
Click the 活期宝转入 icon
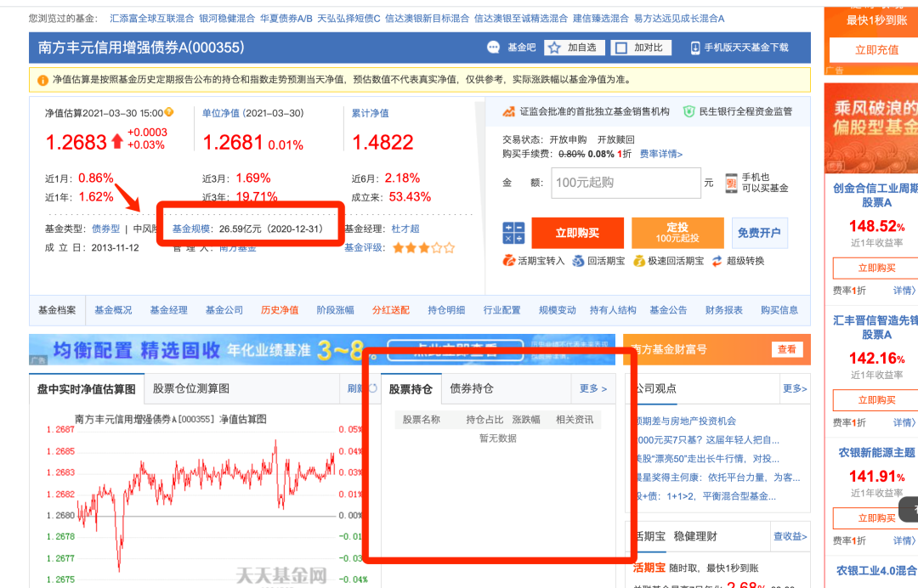click(508, 261)
